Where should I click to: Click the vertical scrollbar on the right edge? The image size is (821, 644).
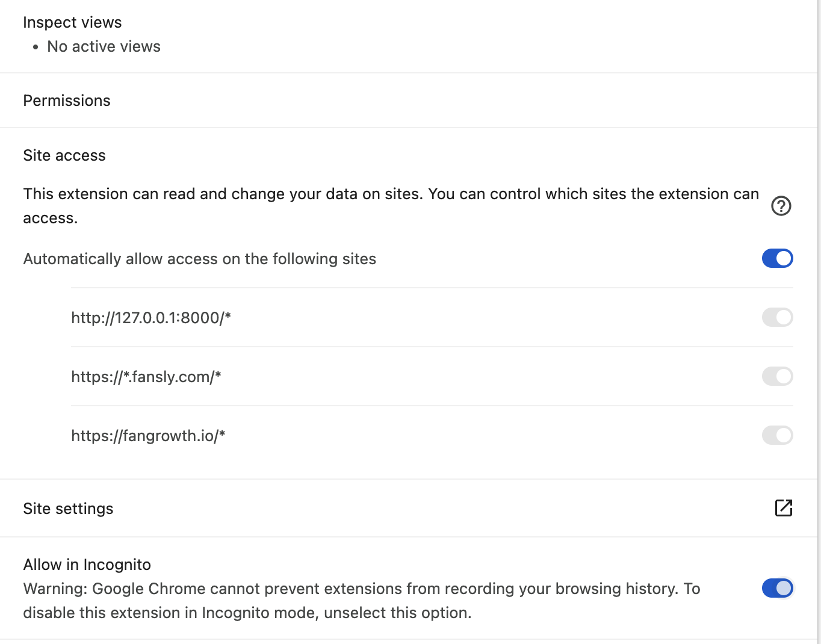819,301
